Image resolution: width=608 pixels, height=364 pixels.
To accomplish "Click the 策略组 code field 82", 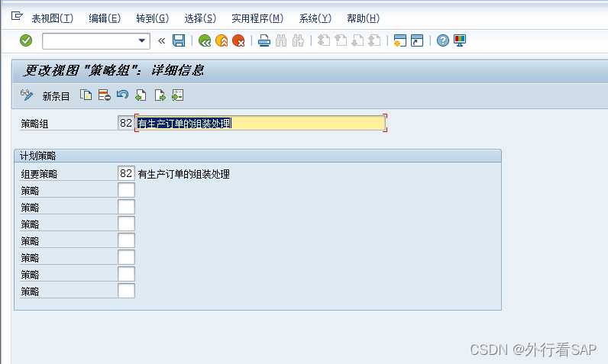I will click(x=126, y=123).
